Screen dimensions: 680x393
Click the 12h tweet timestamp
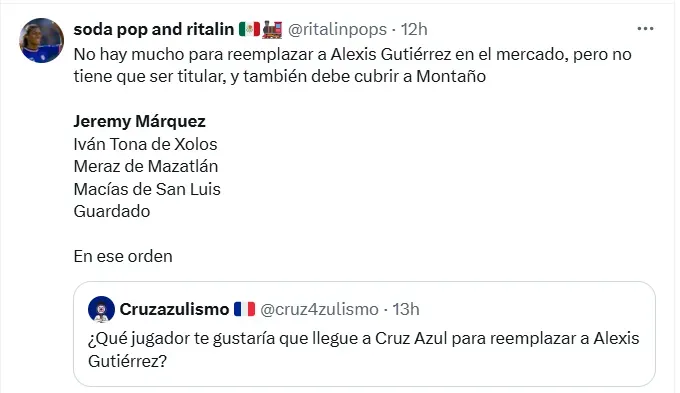[414, 29]
